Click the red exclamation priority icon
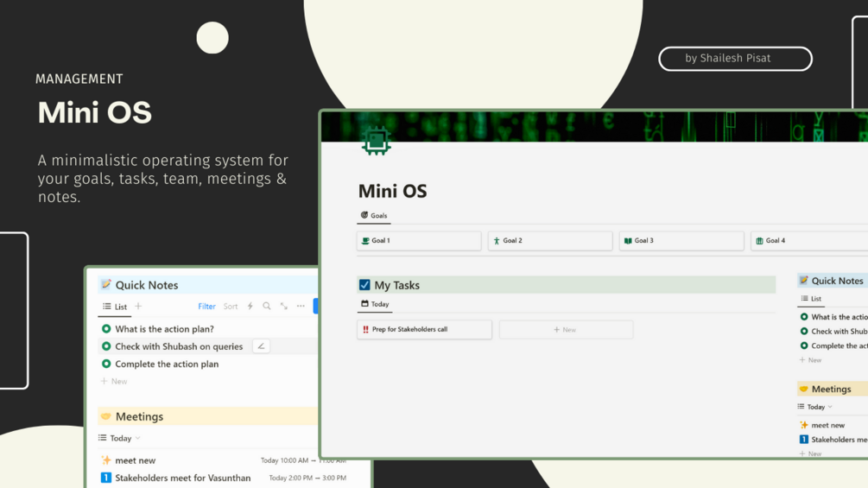This screenshot has height=488, width=868. click(365, 329)
